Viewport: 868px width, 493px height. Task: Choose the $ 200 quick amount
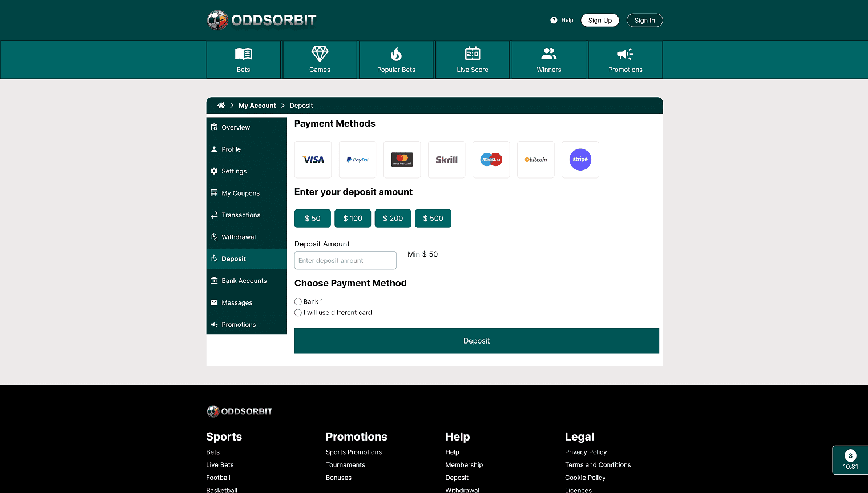[393, 219]
